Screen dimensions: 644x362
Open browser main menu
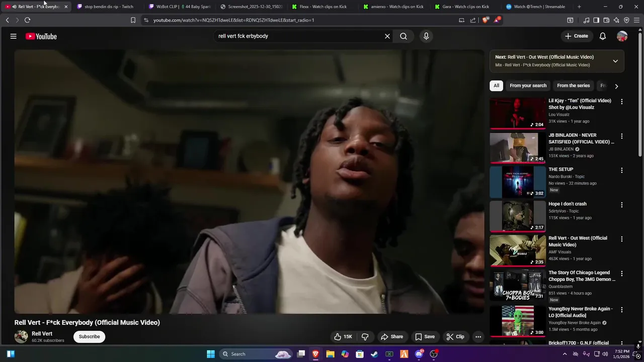636,20
